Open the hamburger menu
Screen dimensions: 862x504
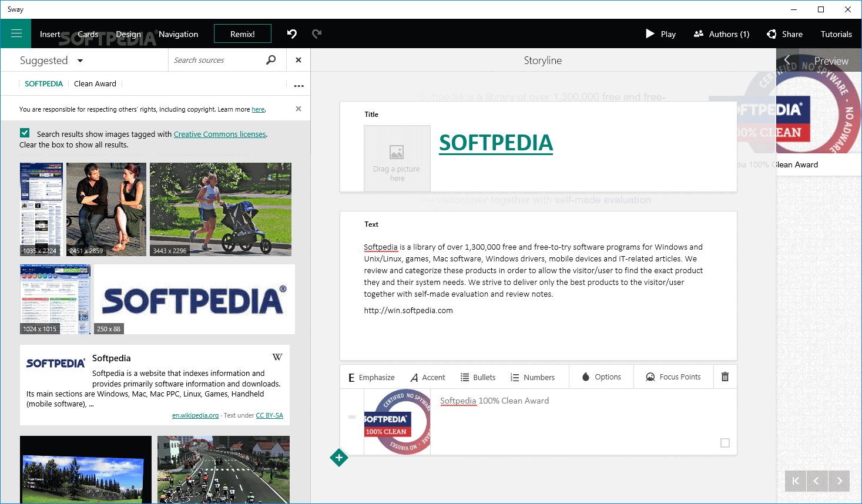tap(15, 33)
